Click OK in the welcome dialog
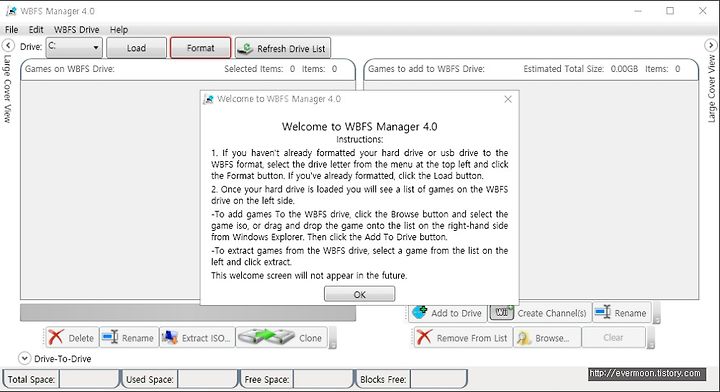 360,294
